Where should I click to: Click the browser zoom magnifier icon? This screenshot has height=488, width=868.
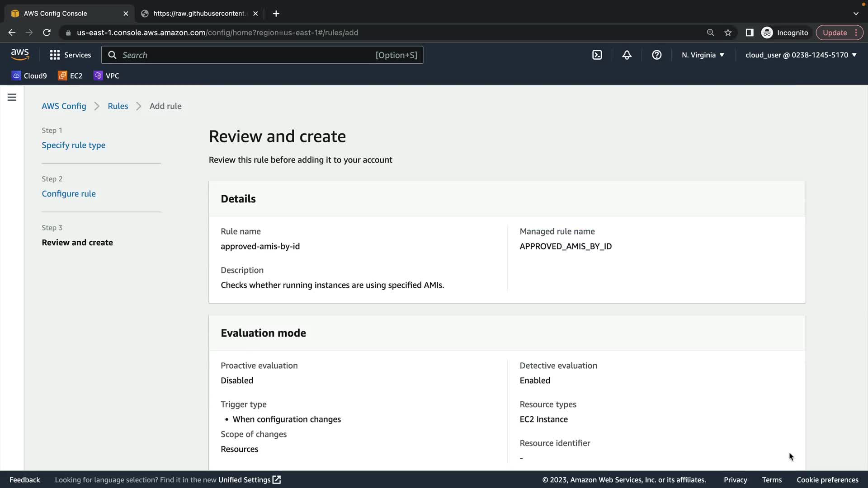point(710,33)
